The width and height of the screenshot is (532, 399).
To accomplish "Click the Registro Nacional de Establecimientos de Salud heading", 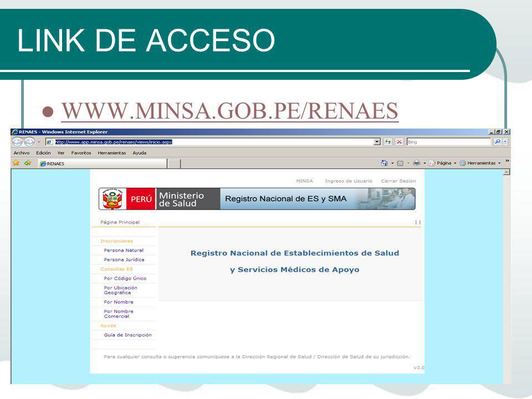I will [x=294, y=253].
